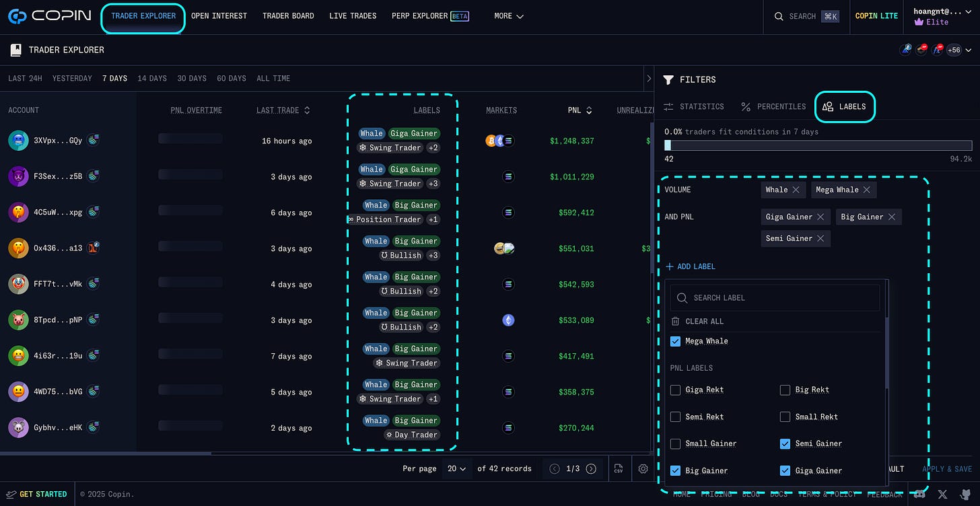
Task: Uncheck Mega Whale checkbox
Action: pos(675,341)
